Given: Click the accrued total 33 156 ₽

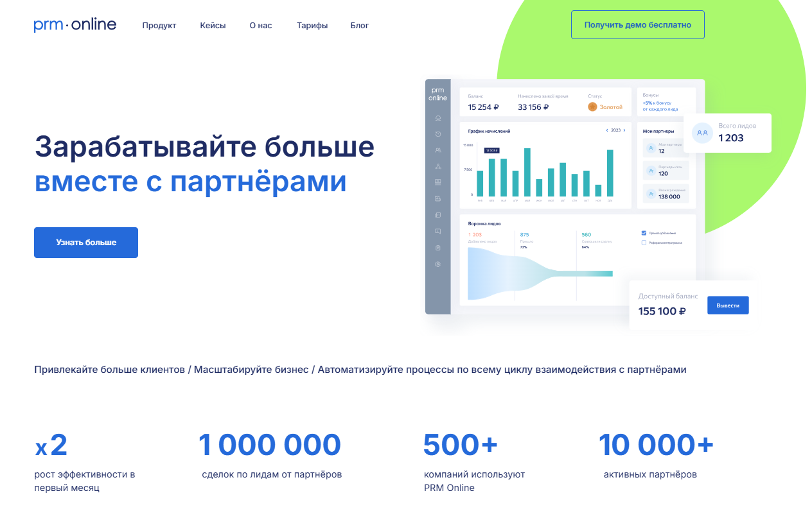Looking at the screenshot, I should click(x=533, y=107).
